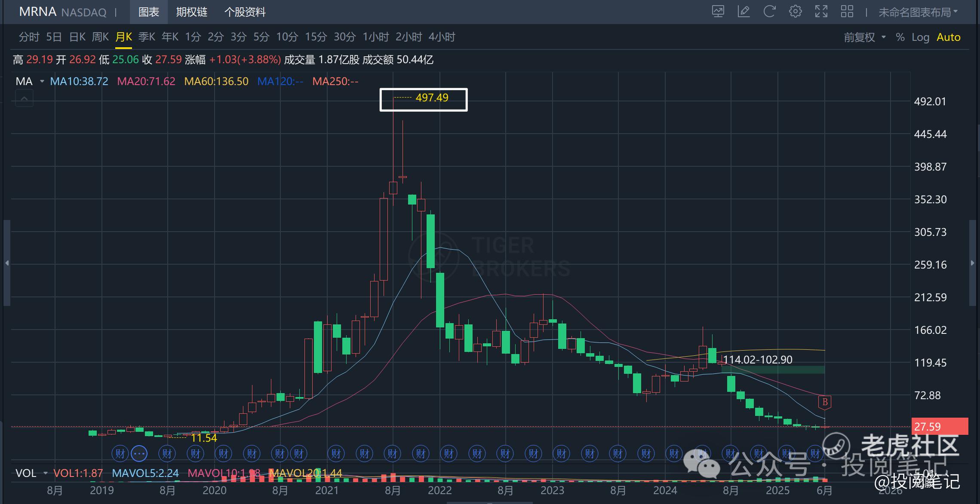Screen dimensions: 980x504
Task: Click the green gap zone rectangle
Action: click(x=773, y=370)
